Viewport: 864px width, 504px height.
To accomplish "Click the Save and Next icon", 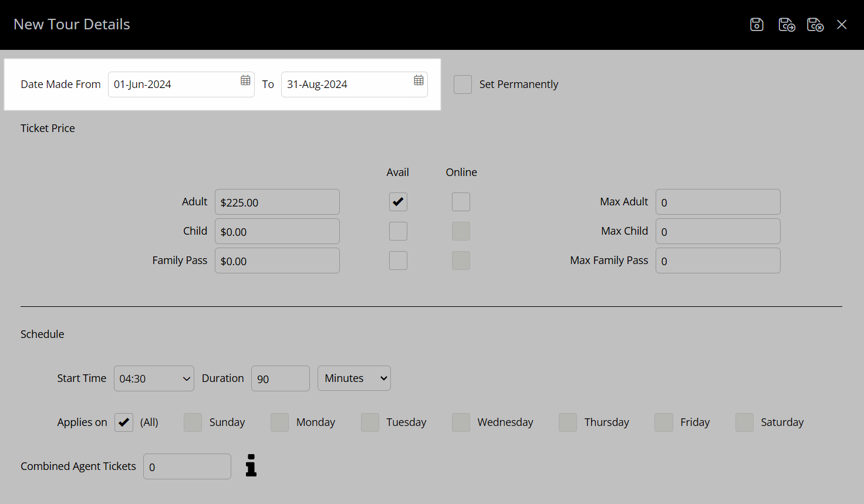I will 787,25.
